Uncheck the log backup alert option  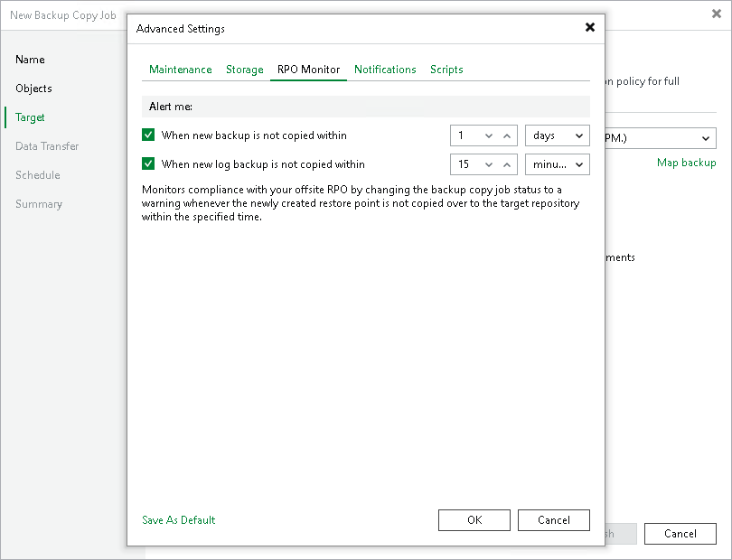(149, 164)
